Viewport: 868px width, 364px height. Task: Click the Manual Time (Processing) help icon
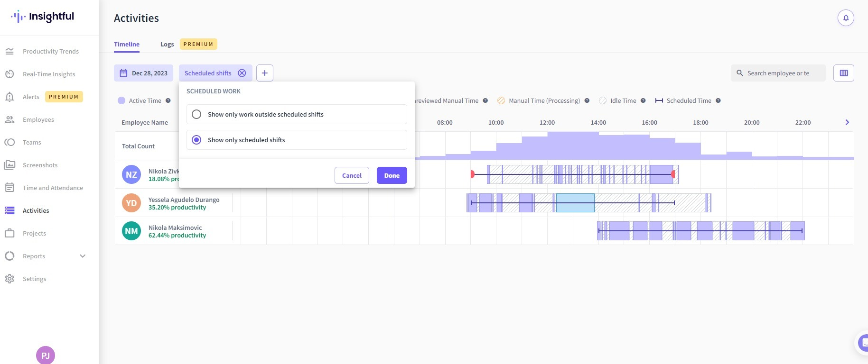pyautogui.click(x=587, y=100)
